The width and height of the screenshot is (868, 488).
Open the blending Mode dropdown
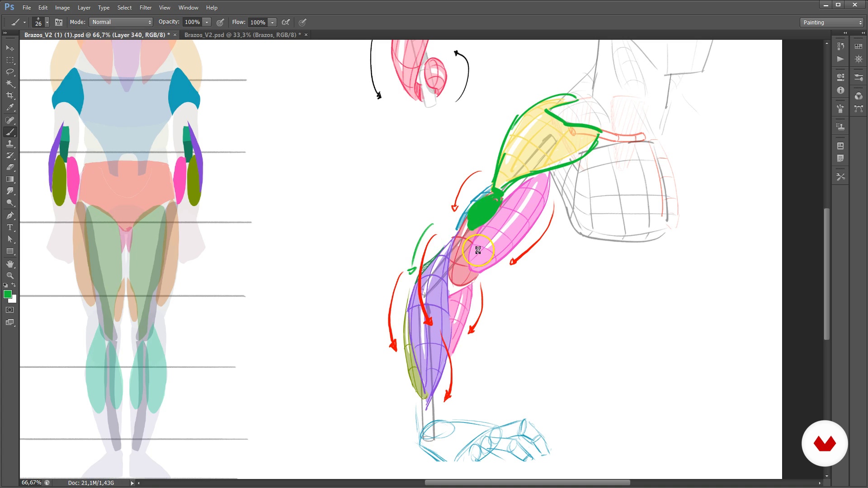click(x=121, y=22)
